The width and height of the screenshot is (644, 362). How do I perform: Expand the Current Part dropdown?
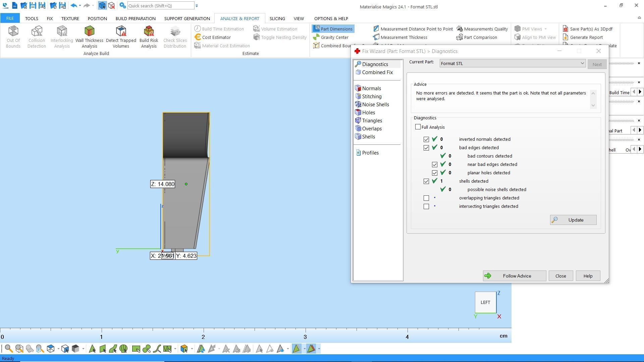click(x=582, y=63)
